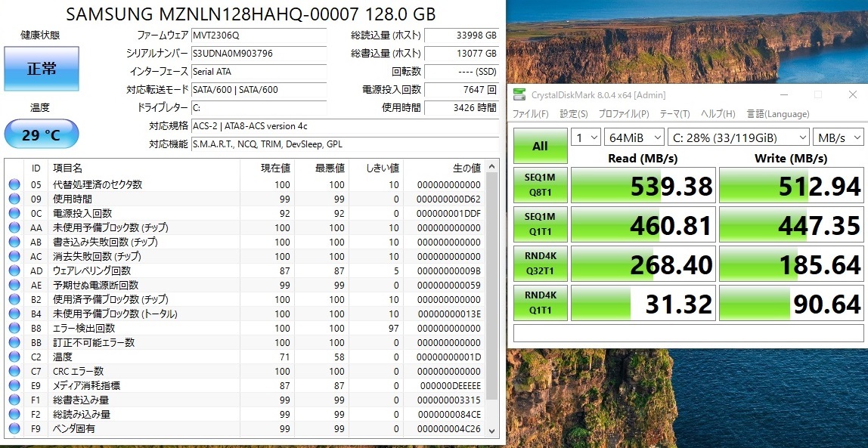The height and width of the screenshot is (448, 868).
Task: Click the 90.64 RND4K Q1T1 write result
Action: [x=791, y=302]
